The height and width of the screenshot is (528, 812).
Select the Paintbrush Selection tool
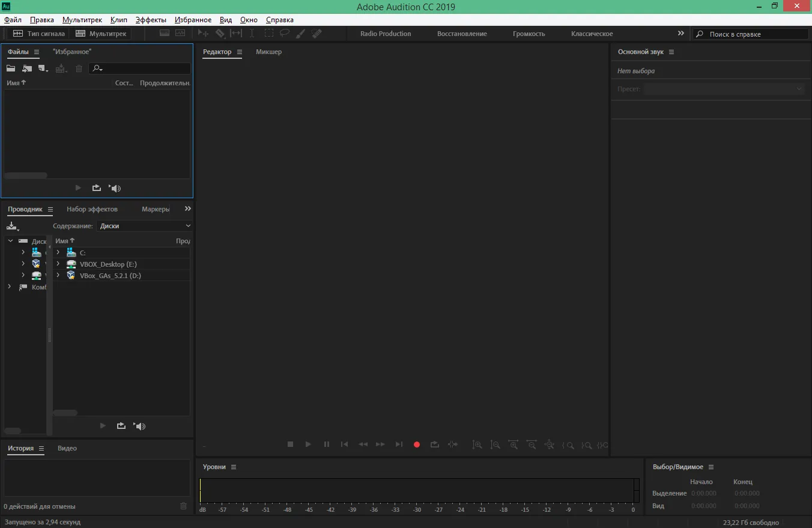tap(301, 34)
